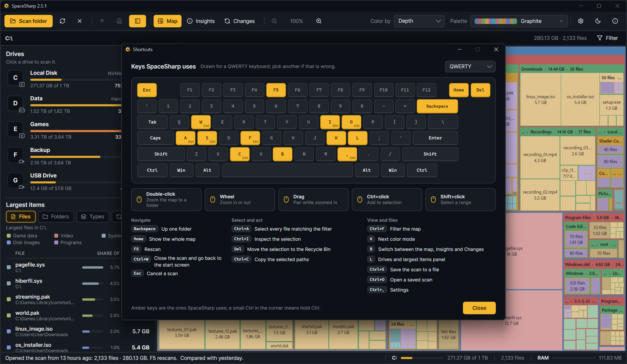627x364 pixels.
Task: Click recording_01.mp4 block in the treemap
Action: (540, 157)
